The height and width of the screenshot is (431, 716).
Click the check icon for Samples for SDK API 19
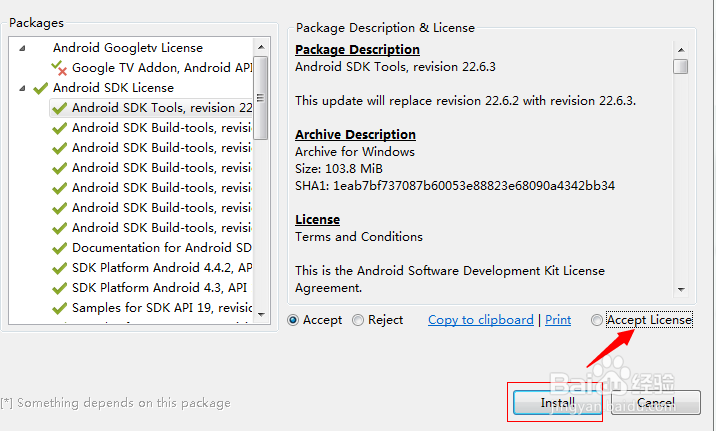pos(60,309)
